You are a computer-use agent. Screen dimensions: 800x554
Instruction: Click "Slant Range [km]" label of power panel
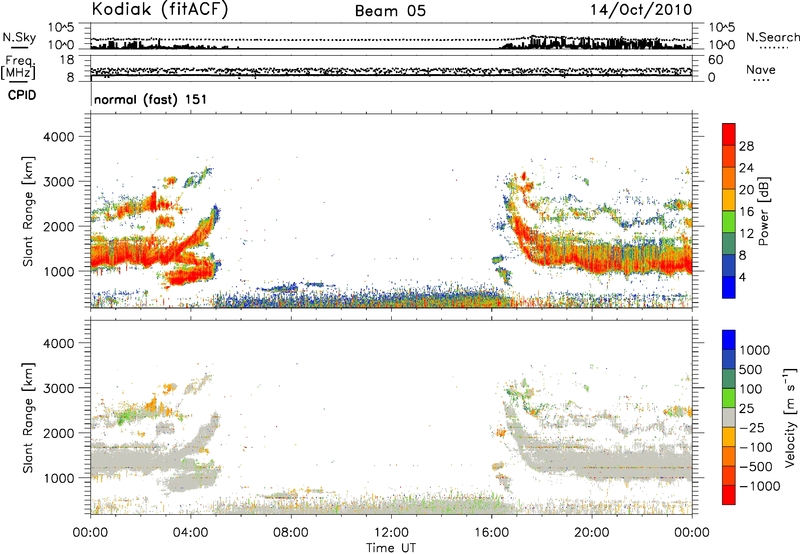click(28, 211)
